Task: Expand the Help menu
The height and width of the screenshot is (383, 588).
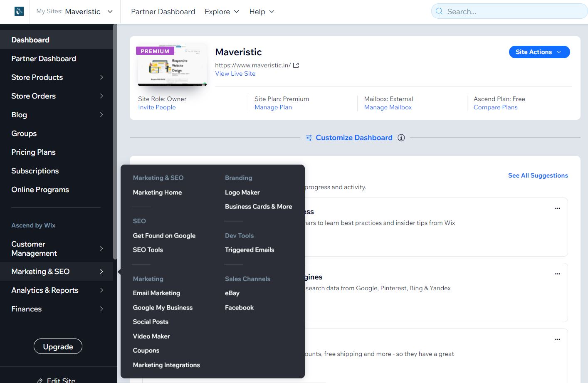Action: pyautogui.click(x=262, y=12)
